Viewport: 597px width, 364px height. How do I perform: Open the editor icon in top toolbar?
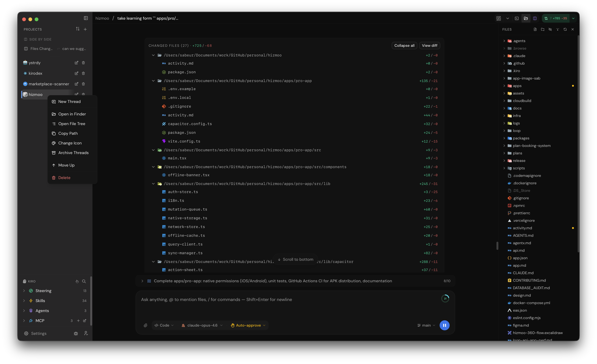(x=499, y=18)
